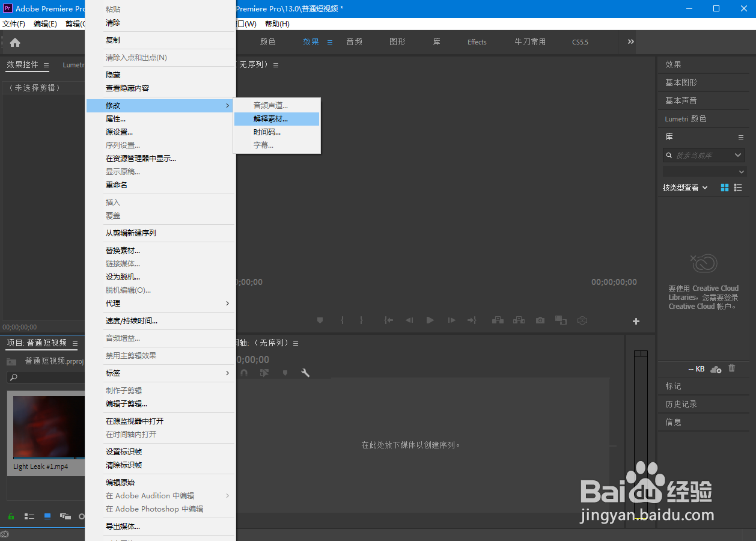Open program monitor button editor plus
Image resolution: width=756 pixels, height=541 pixels.
click(x=636, y=322)
